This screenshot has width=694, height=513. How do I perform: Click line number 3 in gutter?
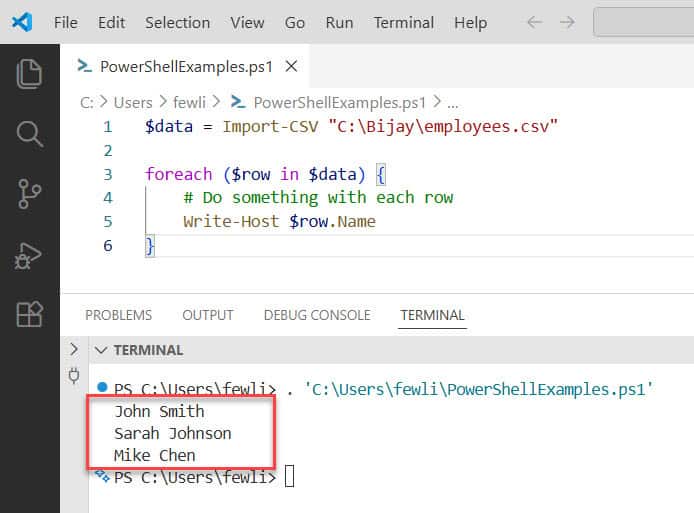coord(108,174)
